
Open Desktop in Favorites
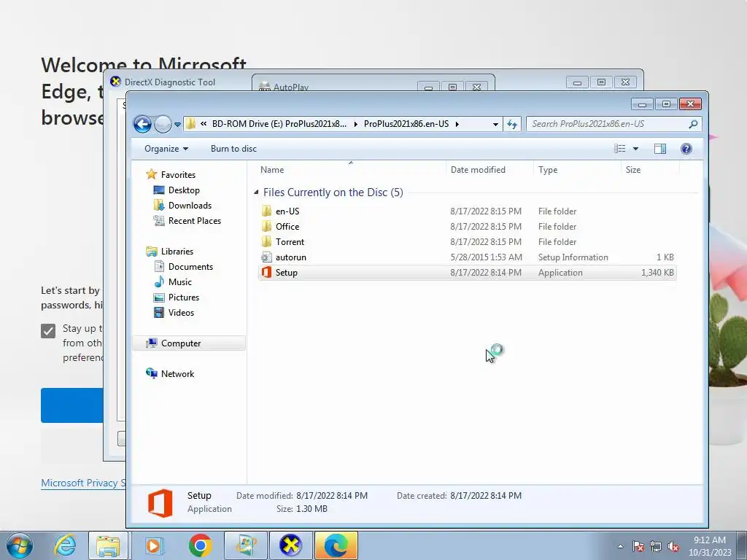click(183, 190)
